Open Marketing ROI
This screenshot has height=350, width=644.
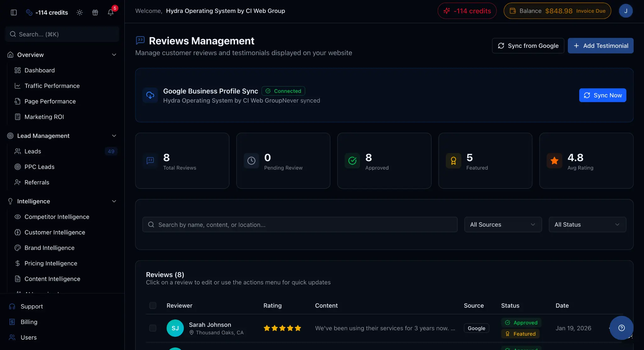click(x=39, y=117)
